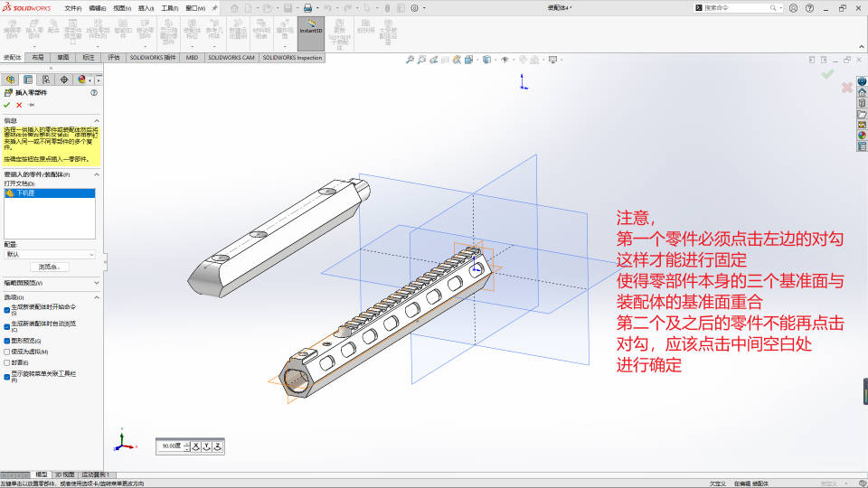868x488 pixels.
Task: Open Custom Properties tab in task pane
Action: pyautogui.click(x=862, y=146)
